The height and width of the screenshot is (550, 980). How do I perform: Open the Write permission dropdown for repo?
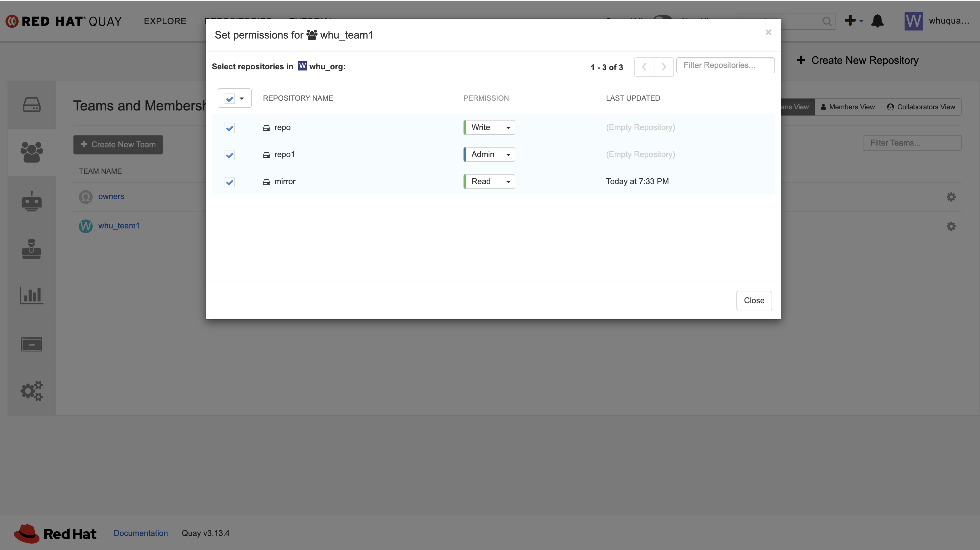tap(490, 127)
